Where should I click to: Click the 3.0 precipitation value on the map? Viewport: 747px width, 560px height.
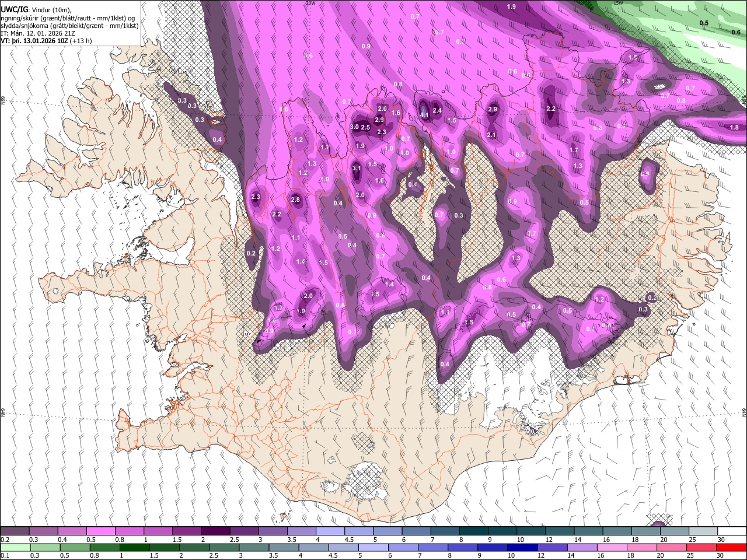coord(354,127)
